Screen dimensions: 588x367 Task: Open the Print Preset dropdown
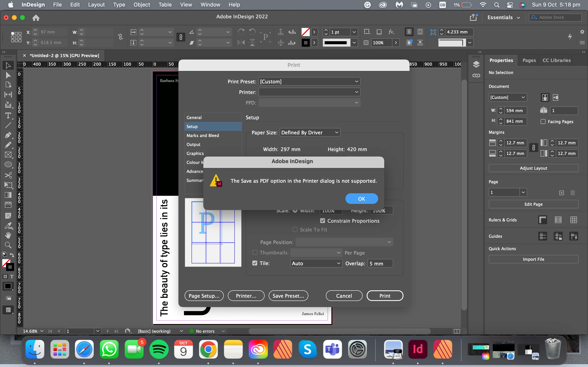(x=309, y=82)
